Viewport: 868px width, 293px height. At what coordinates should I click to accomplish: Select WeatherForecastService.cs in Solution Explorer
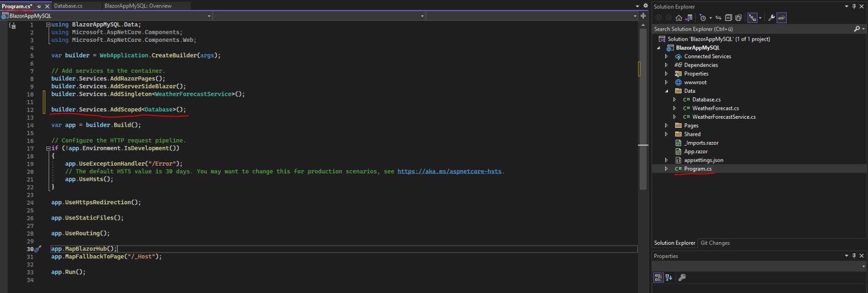point(723,117)
